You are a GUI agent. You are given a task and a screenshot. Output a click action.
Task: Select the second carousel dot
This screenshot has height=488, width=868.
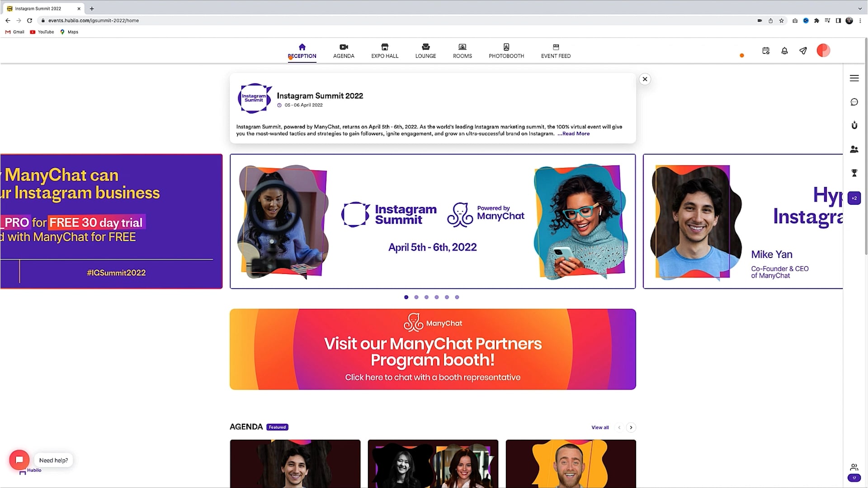point(416,297)
